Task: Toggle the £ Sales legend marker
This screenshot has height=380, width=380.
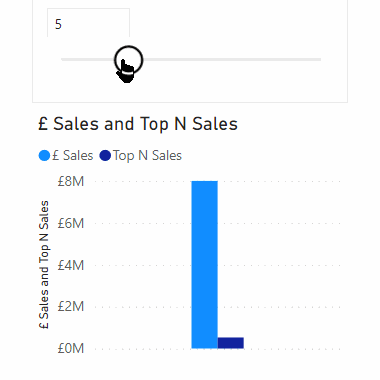Action: click(44, 156)
